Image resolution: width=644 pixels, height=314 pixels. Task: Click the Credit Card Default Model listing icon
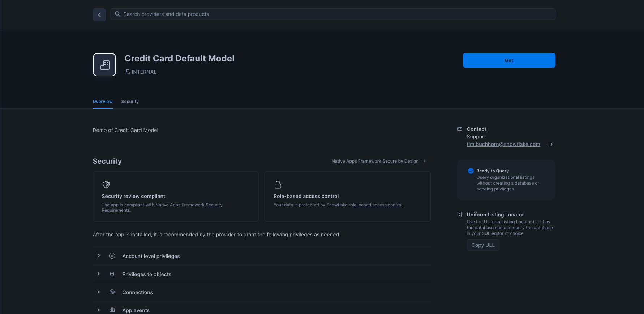coord(104,65)
